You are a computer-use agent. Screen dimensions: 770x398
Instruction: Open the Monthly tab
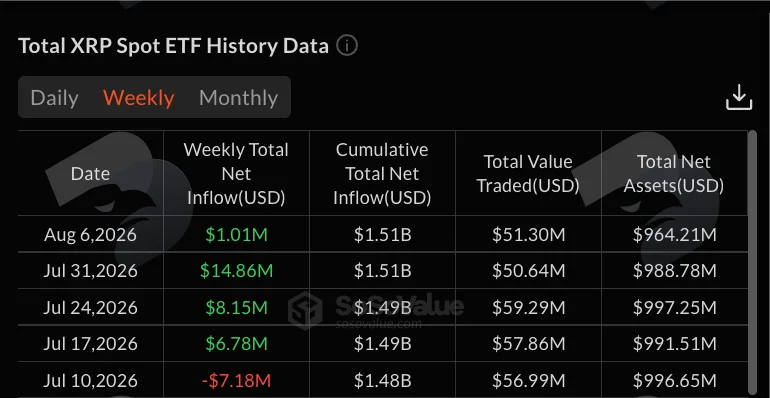239,98
